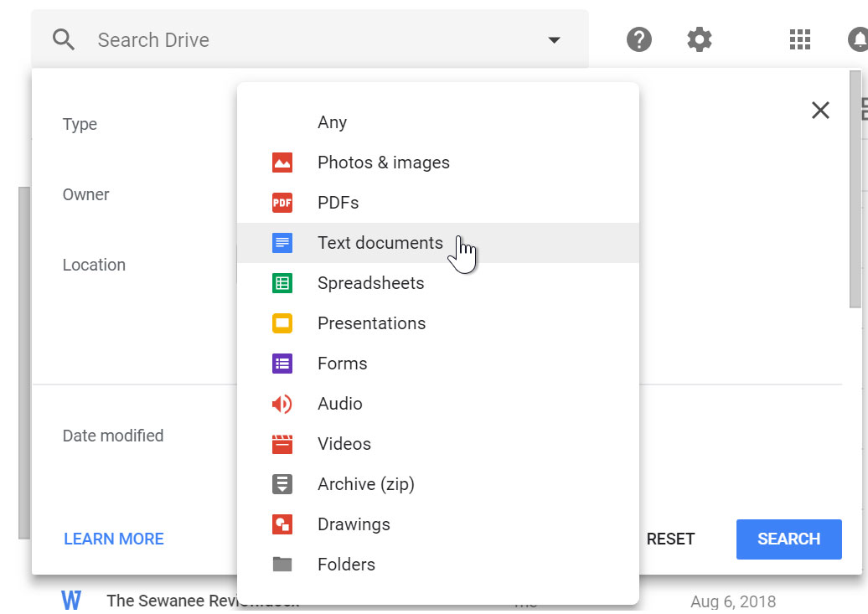Viewport: 868px width, 614px height.
Task: Choose the Videos filmstrip icon
Action: [x=284, y=443]
